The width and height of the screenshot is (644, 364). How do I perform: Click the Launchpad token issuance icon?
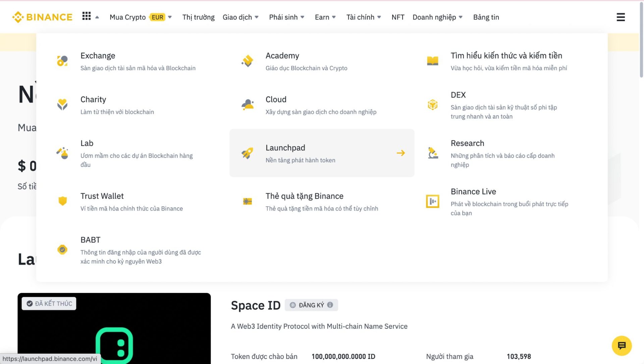(x=247, y=152)
